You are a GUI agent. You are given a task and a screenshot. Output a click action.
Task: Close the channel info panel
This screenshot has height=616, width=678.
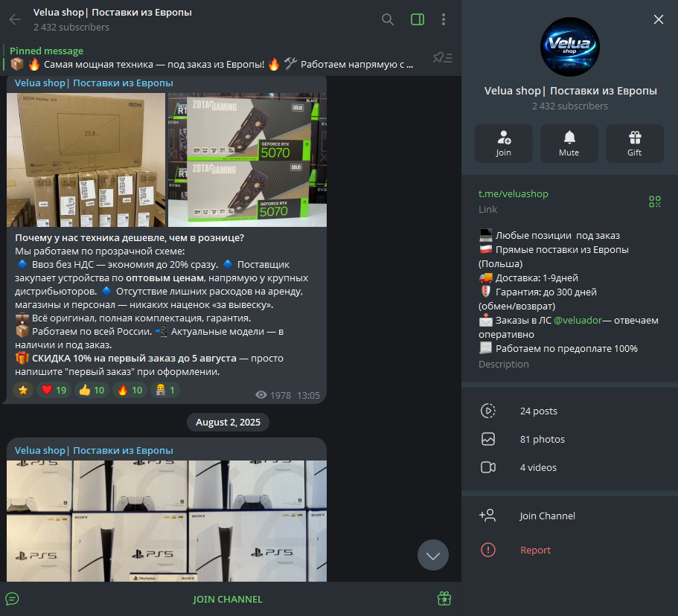click(658, 19)
